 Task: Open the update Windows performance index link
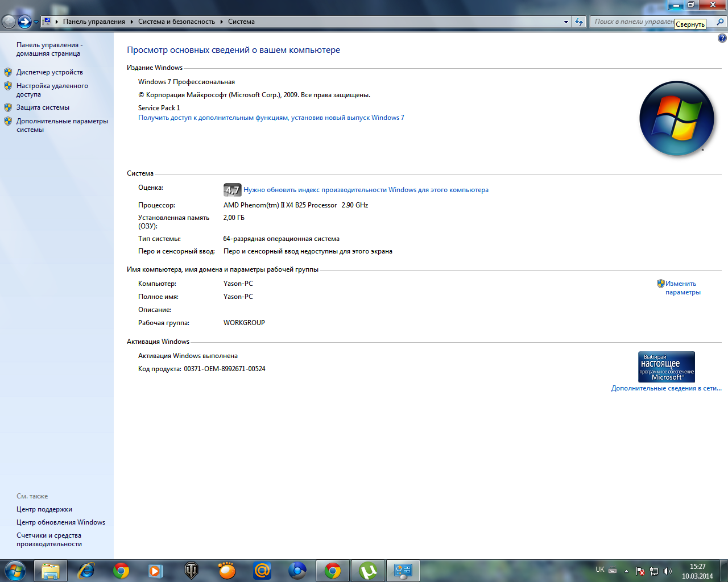(366, 190)
